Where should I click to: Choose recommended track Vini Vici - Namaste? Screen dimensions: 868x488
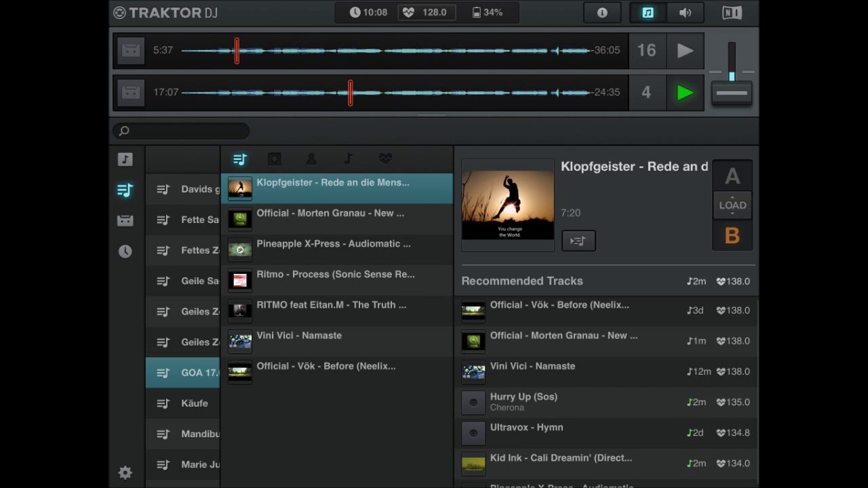point(607,371)
